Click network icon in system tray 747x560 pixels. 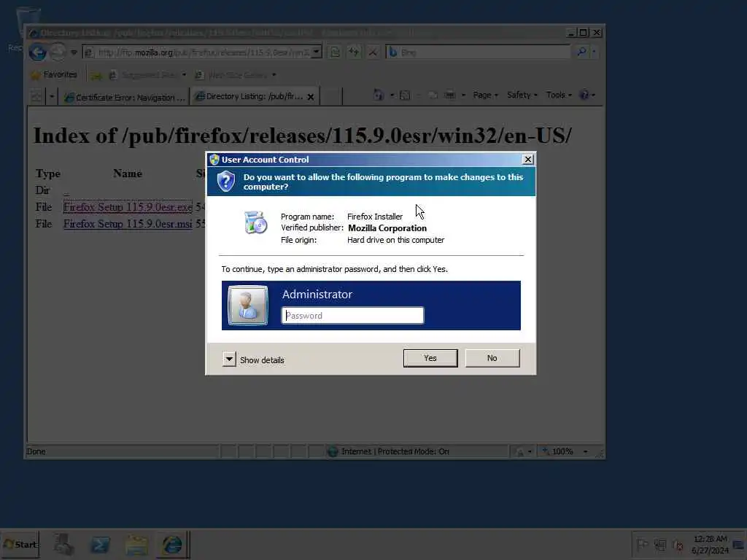[659, 544]
